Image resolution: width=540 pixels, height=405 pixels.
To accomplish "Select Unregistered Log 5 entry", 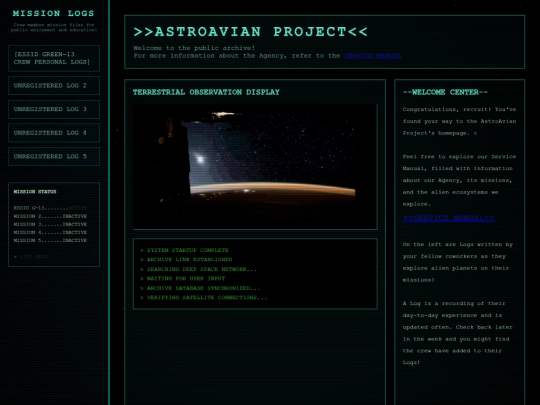I will pos(54,156).
